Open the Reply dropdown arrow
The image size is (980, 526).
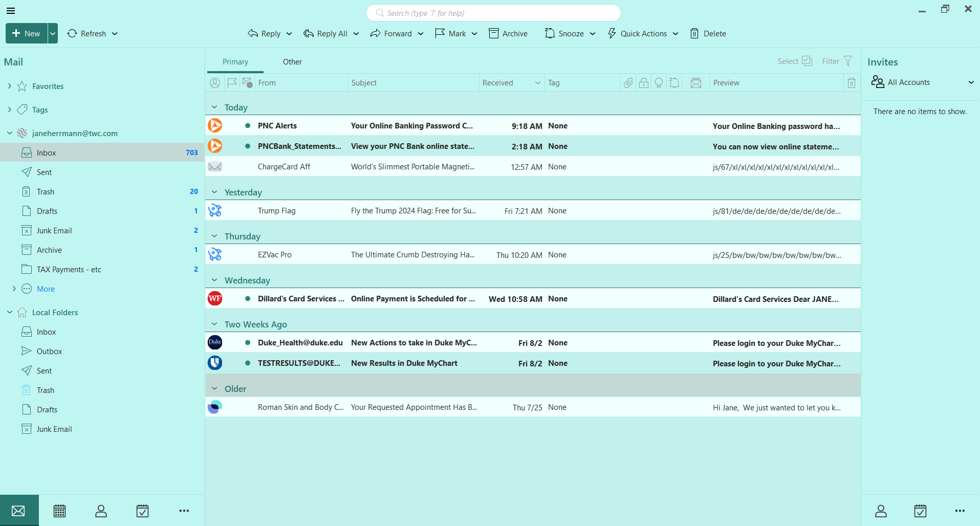pyautogui.click(x=289, y=34)
